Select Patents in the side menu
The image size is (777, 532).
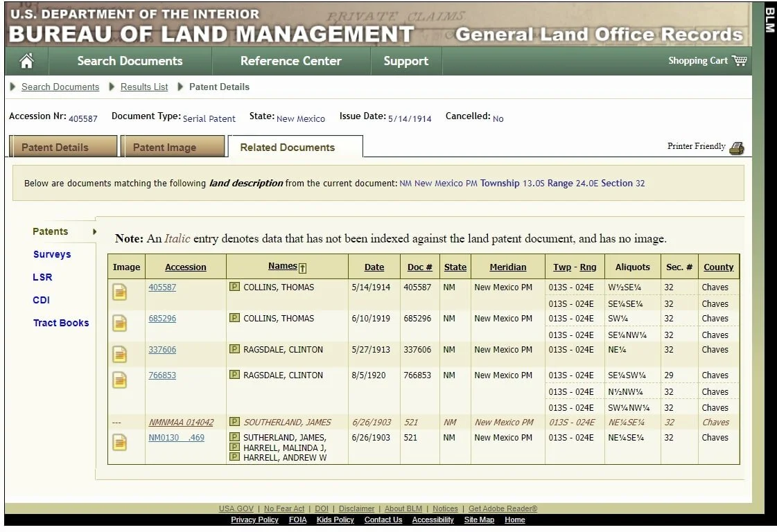coord(50,231)
